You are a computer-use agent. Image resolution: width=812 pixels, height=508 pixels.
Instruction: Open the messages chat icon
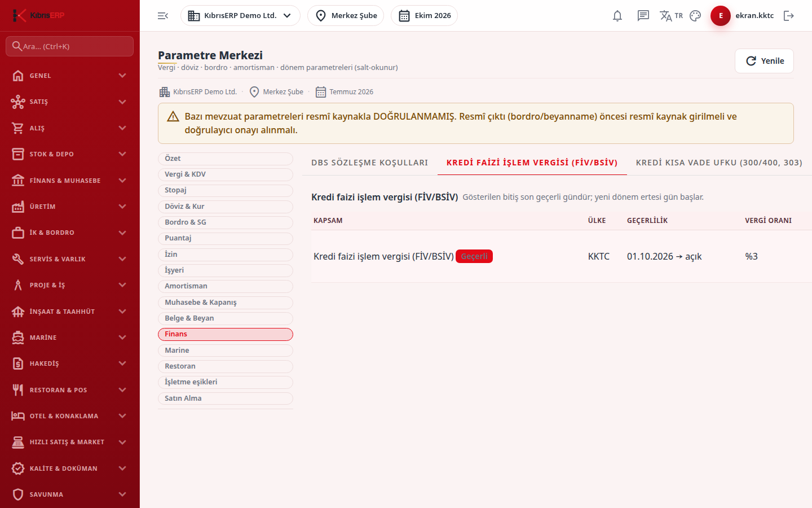click(643, 16)
